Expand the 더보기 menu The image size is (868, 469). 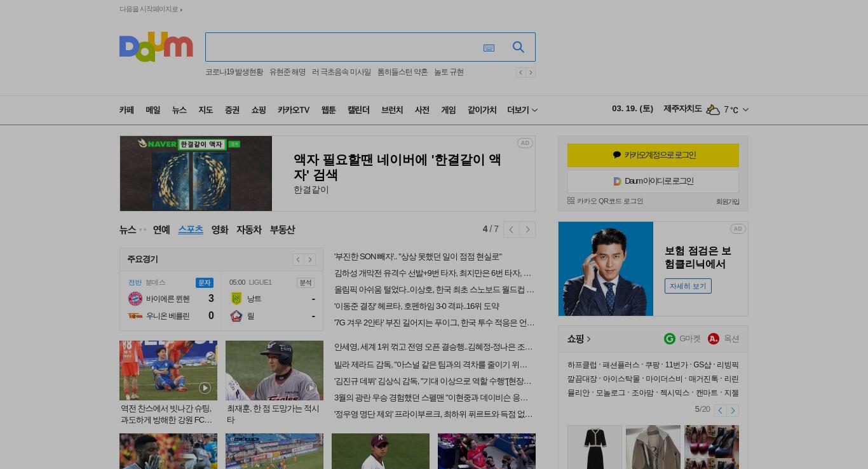(522, 110)
